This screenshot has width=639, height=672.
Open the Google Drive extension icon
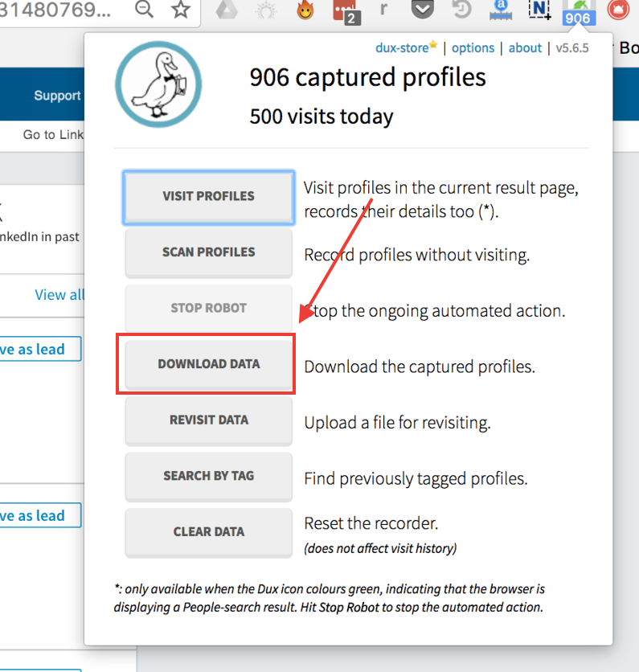225,10
